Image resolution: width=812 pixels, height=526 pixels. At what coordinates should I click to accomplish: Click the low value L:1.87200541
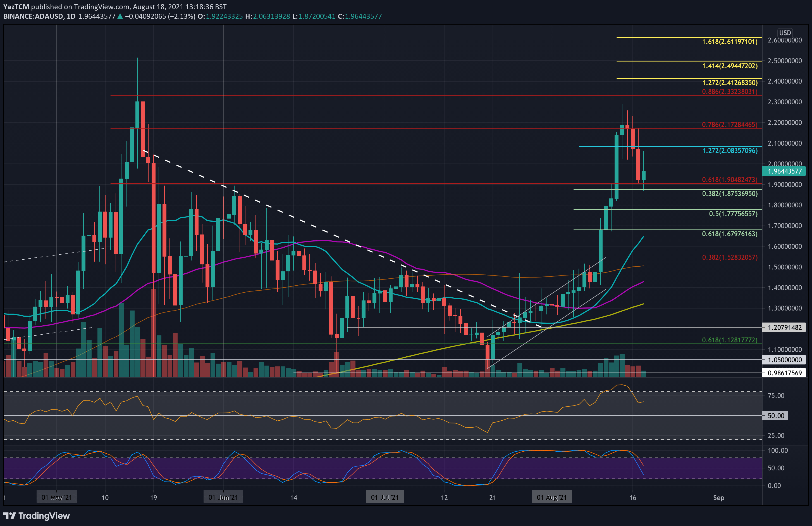pyautogui.click(x=314, y=16)
